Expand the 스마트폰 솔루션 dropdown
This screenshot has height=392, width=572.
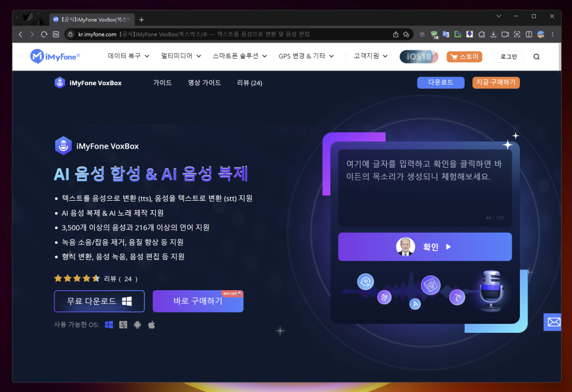tap(240, 56)
